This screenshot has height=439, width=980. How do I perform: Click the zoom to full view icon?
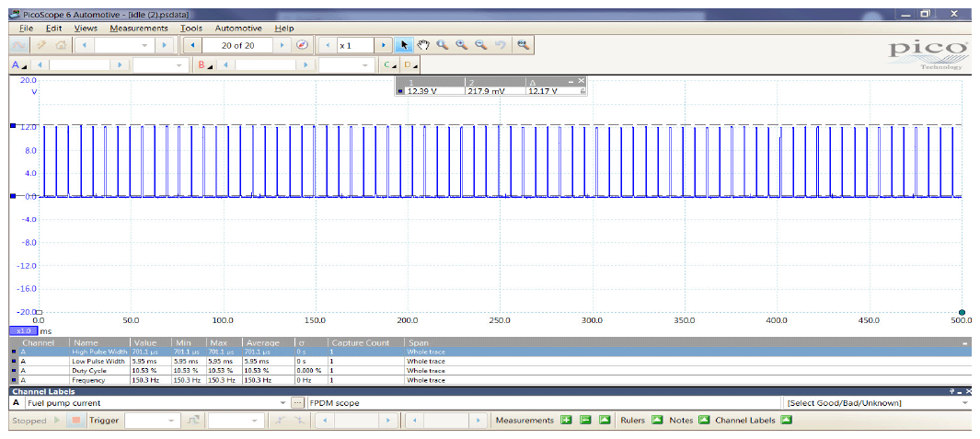coord(523,45)
